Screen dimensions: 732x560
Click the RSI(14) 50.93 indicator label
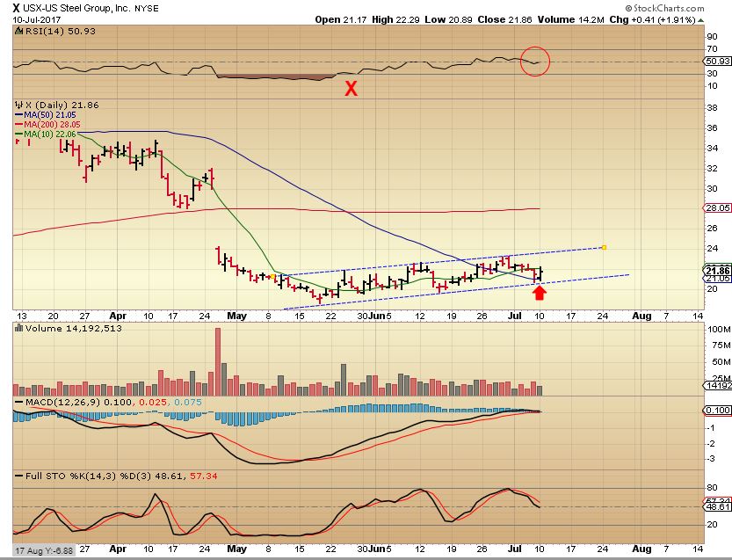pyautogui.click(x=60, y=32)
